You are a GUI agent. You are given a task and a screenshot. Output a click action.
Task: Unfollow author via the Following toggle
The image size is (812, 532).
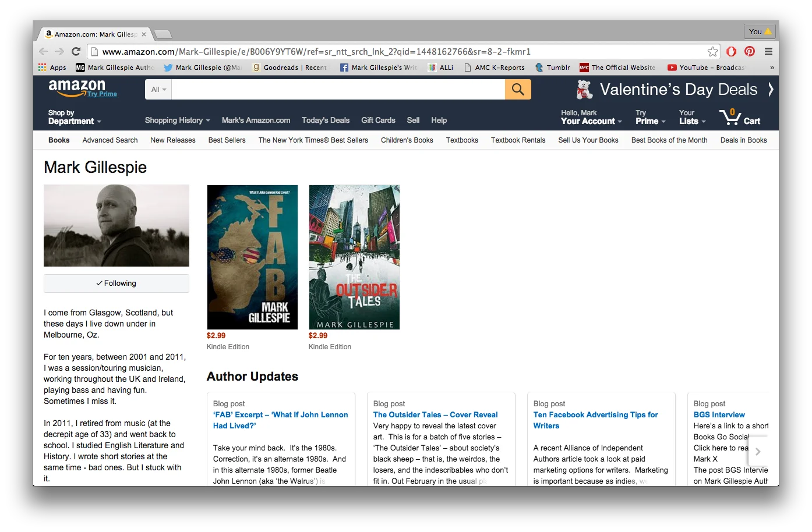pyautogui.click(x=116, y=283)
